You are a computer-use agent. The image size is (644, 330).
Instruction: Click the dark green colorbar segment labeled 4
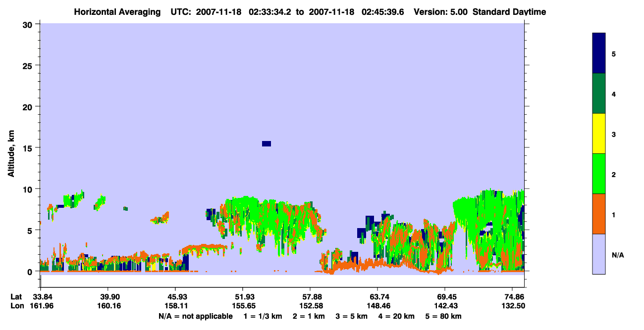(x=599, y=94)
